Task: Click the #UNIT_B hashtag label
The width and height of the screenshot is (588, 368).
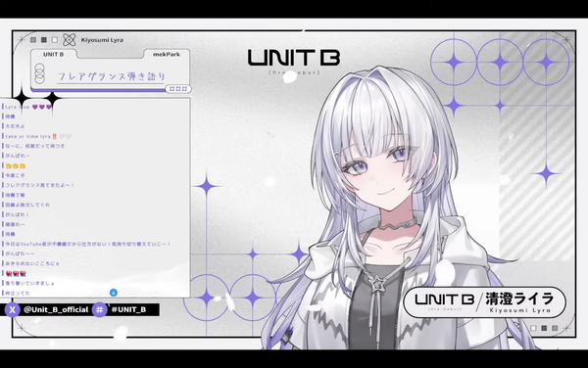Action: [x=128, y=309]
